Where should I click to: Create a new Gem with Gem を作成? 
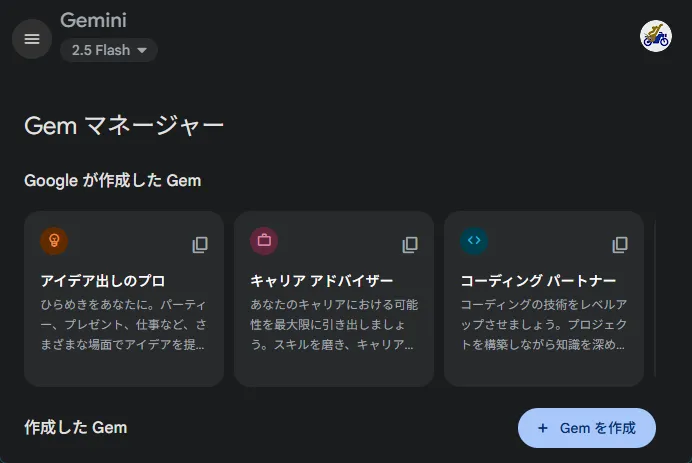(587, 428)
